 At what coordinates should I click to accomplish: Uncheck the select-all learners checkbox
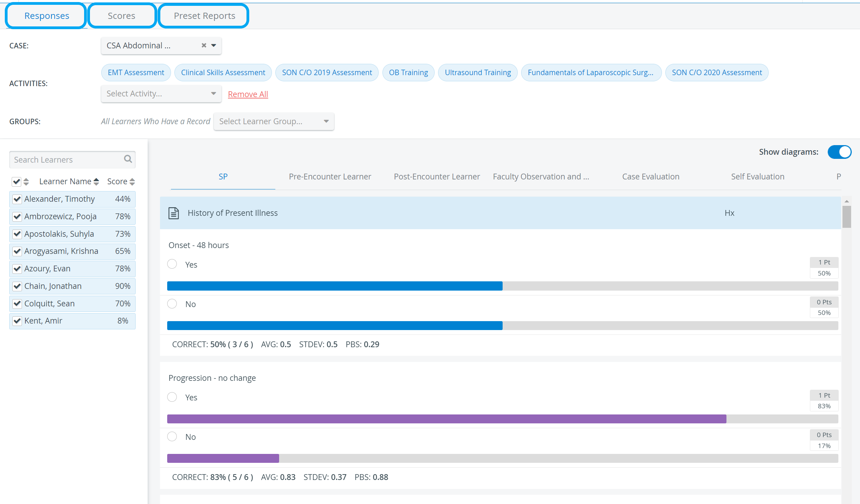pyautogui.click(x=16, y=181)
